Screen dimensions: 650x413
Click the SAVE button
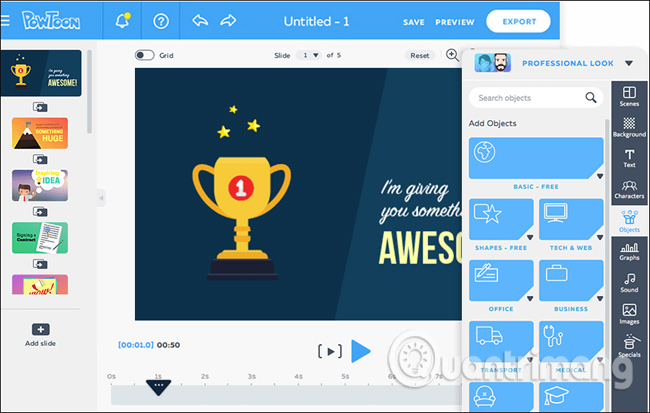coord(413,22)
